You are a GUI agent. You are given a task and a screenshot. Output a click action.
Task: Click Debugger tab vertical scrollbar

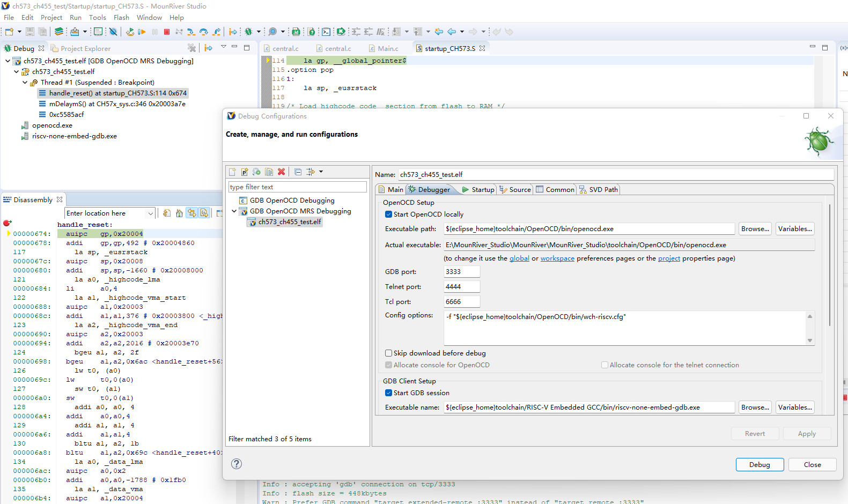pos(830,265)
